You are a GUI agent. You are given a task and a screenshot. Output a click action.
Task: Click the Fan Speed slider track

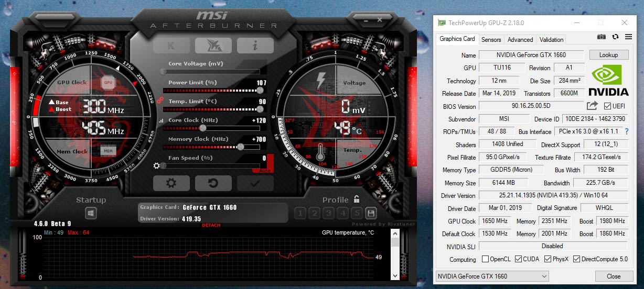211,165
